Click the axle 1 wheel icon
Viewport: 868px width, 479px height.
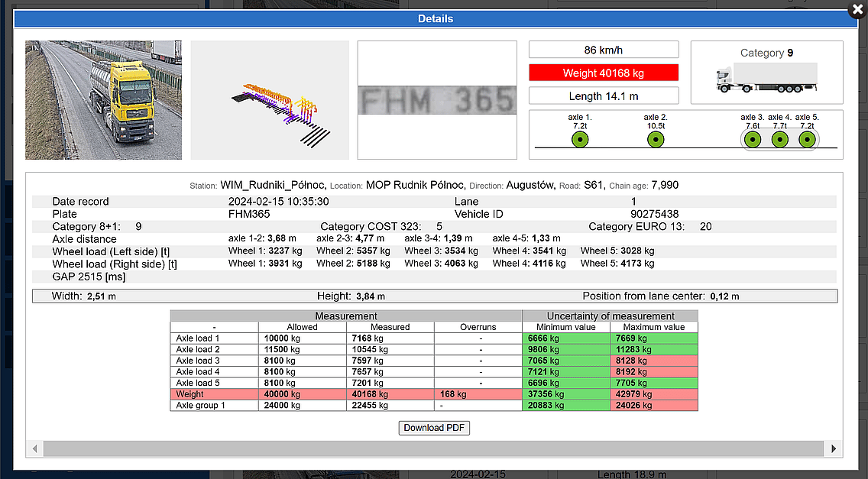click(579, 140)
